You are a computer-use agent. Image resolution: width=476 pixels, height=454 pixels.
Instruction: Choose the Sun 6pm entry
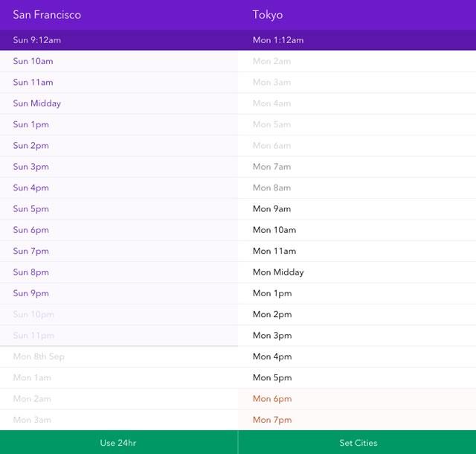click(119, 230)
